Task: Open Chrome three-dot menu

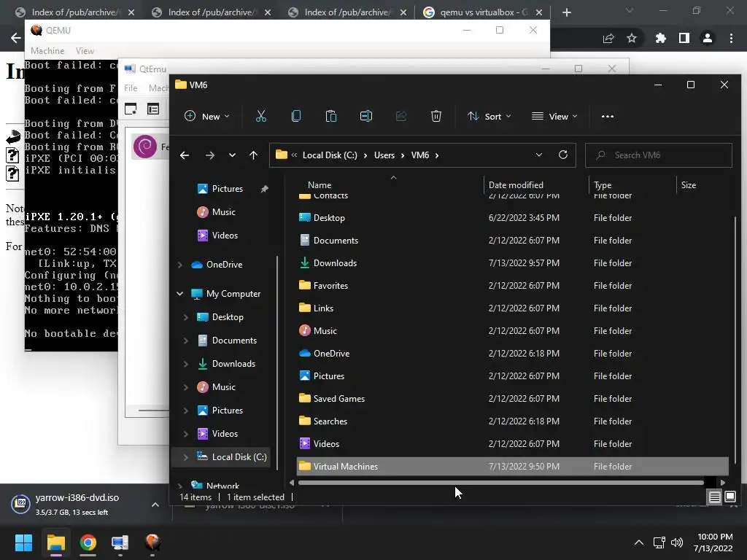Action: [731, 38]
